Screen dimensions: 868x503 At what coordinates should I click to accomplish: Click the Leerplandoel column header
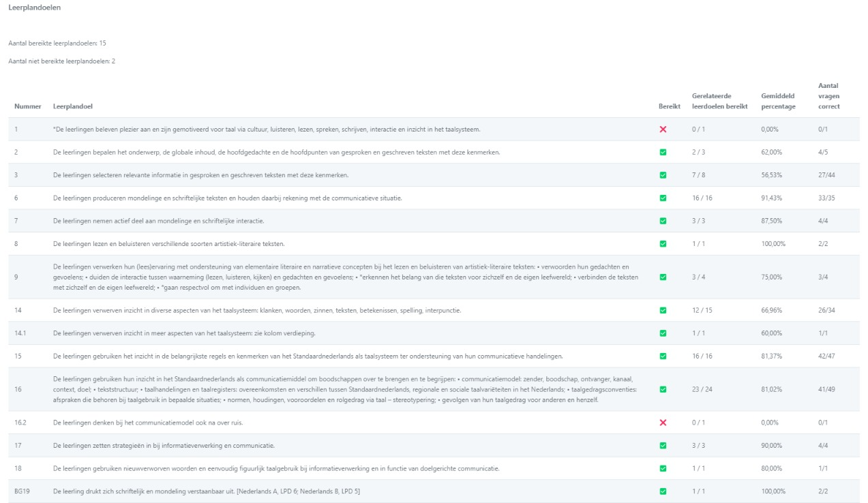74,106
